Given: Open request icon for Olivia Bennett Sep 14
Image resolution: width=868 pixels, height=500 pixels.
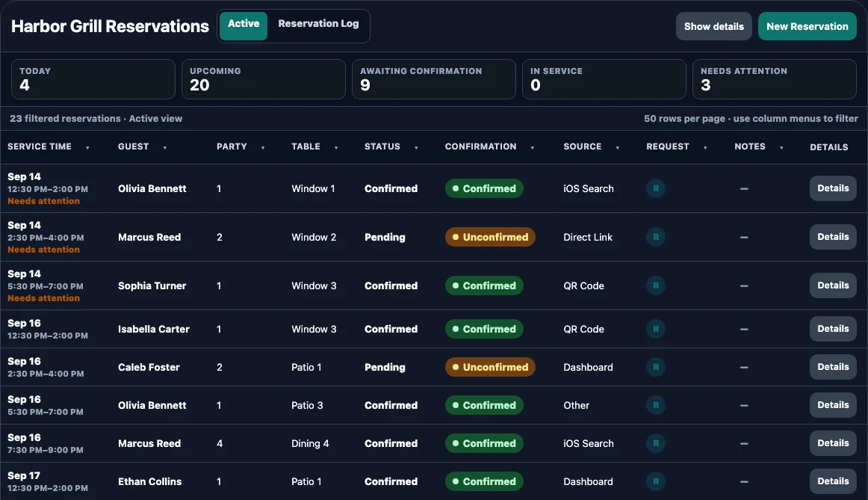Looking at the screenshot, I should [655, 188].
